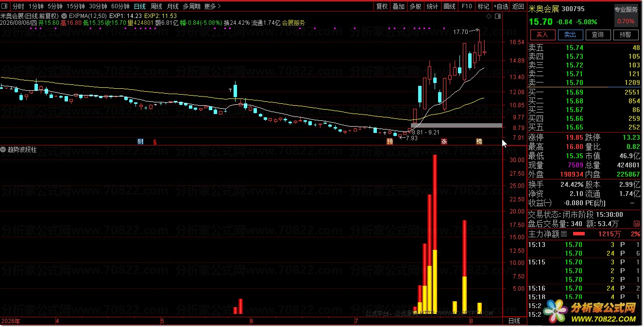The width and height of the screenshot is (644, 327).
Task: Switch to the 60分钟 period tab
Action: [x=120, y=6]
